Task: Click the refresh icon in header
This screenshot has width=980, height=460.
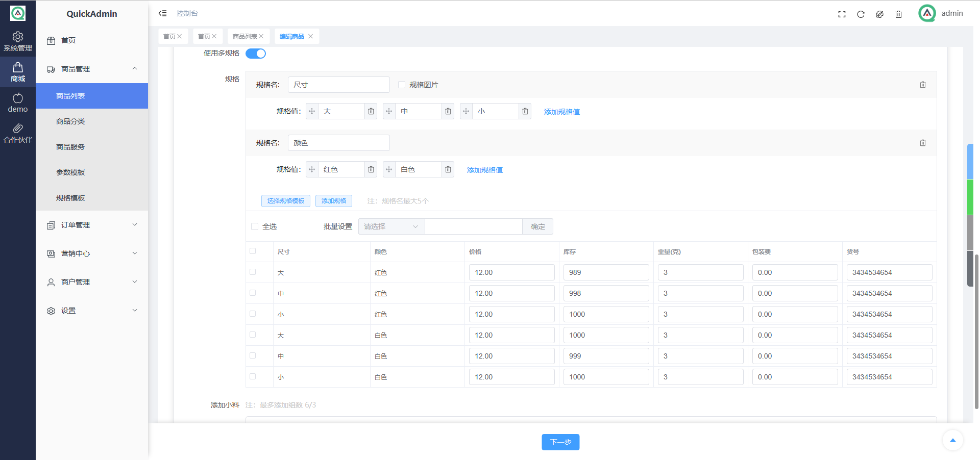Action: click(x=861, y=14)
